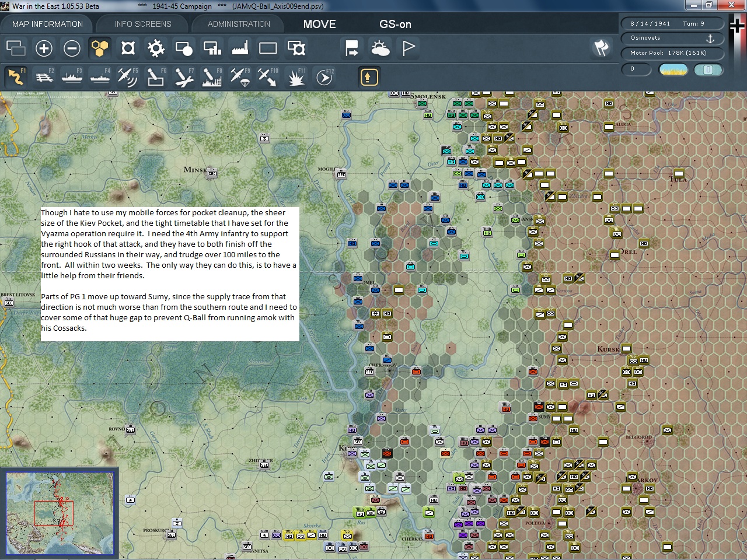Open the ADMINISTRATION tab
747x560 pixels.
coord(239,24)
